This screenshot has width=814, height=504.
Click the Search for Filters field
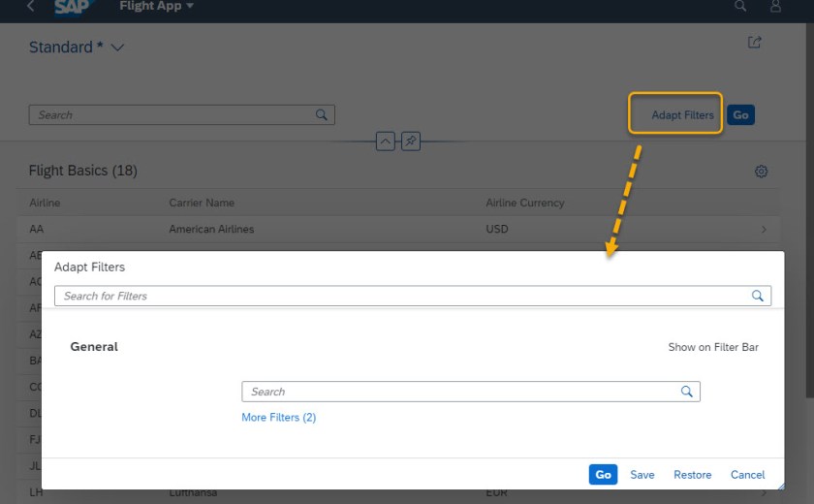(413, 296)
